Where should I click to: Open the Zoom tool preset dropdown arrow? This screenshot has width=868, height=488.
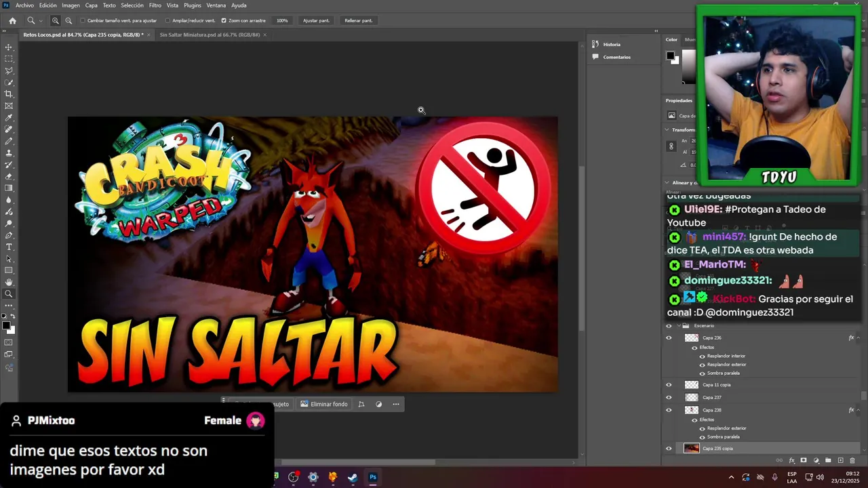tap(41, 21)
